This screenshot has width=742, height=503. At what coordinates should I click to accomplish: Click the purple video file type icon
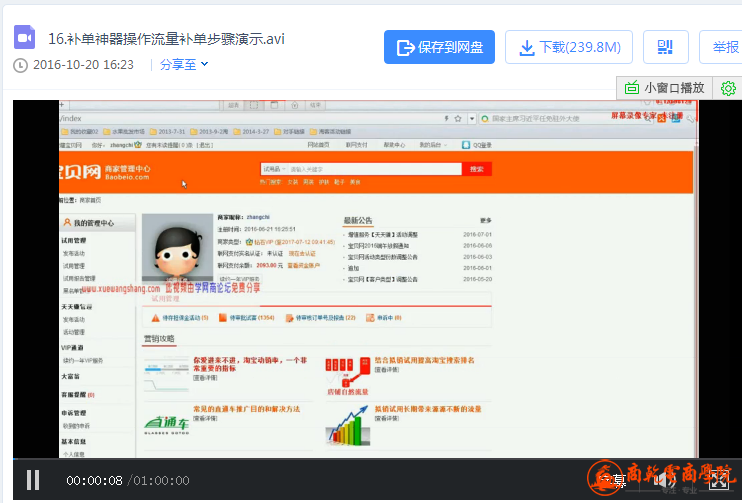[25, 37]
